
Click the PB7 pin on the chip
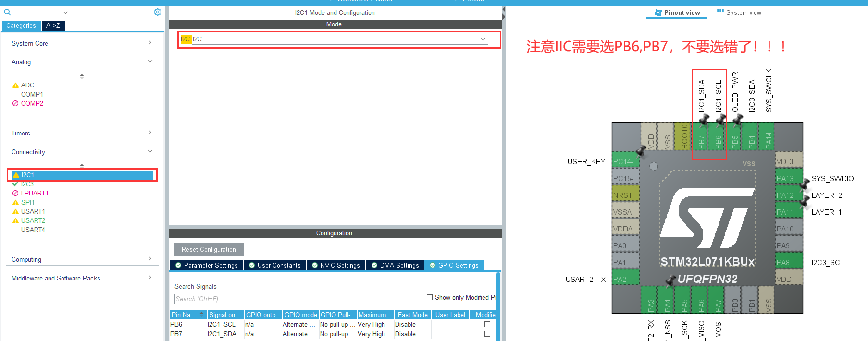coord(701,136)
